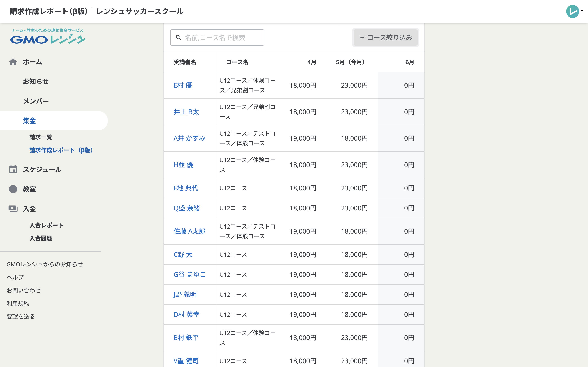The image size is (588, 367).
Task: Click 要望を送る feedback link
Action: point(20,316)
